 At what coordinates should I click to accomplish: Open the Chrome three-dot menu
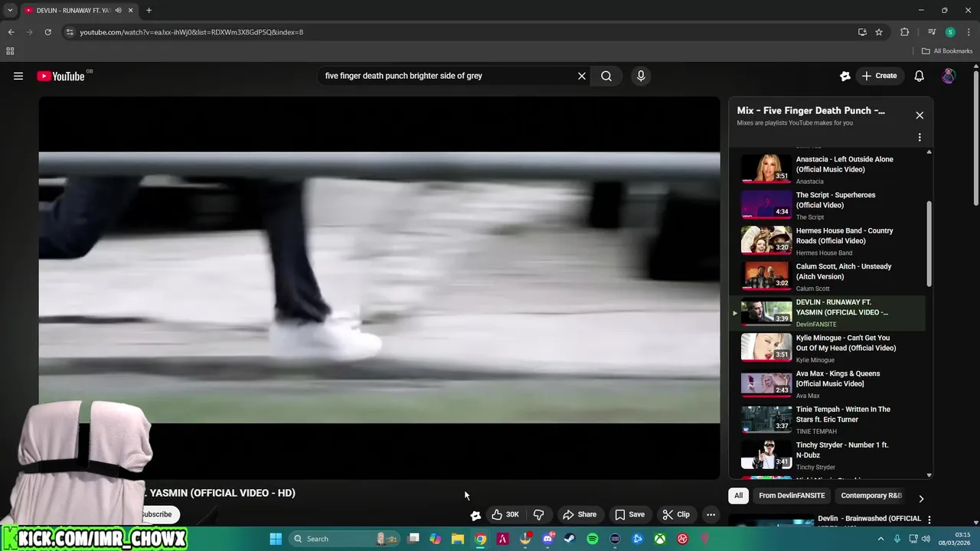(969, 32)
